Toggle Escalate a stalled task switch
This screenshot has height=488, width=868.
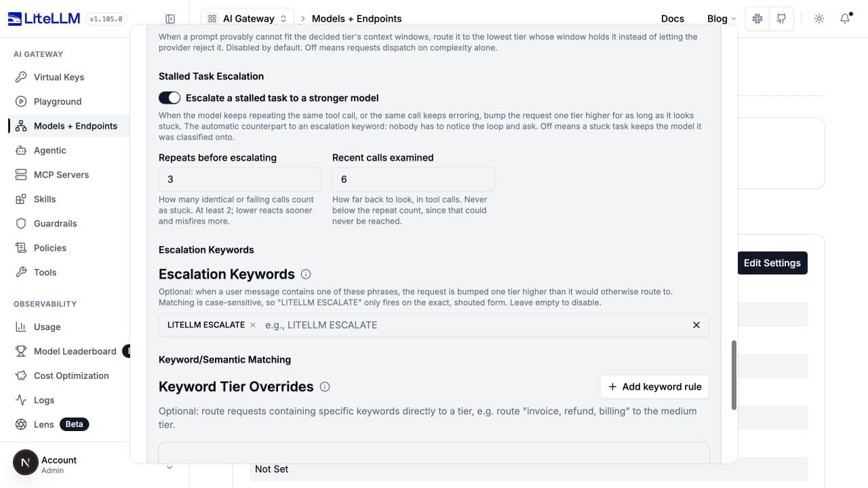[170, 98]
